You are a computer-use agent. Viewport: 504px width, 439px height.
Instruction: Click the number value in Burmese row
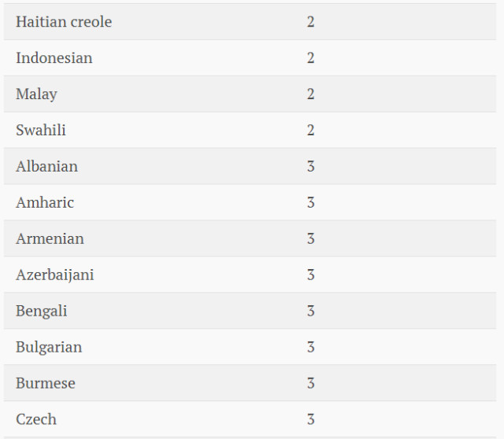[x=311, y=384]
